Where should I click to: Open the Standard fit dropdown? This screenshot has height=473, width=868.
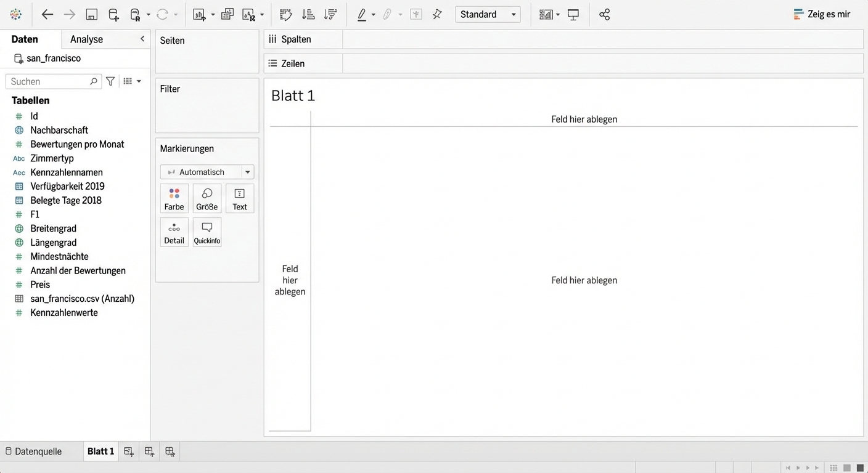[488, 15]
